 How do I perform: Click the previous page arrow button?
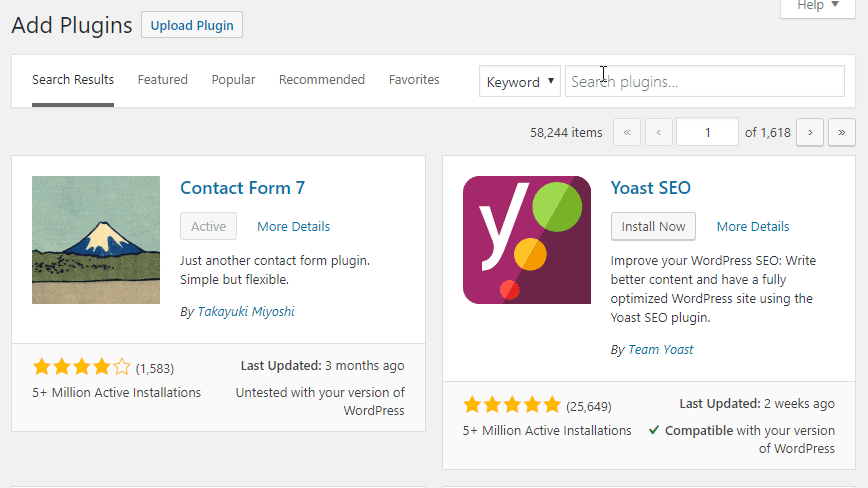[x=658, y=132]
